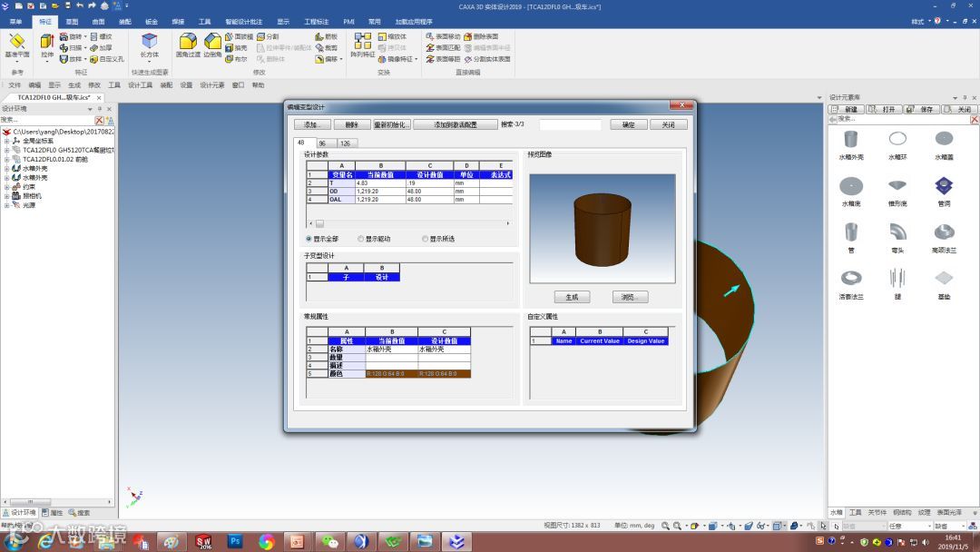Click the brown 颜色 design value cell
The width and height of the screenshot is (980, 552).
444,373
